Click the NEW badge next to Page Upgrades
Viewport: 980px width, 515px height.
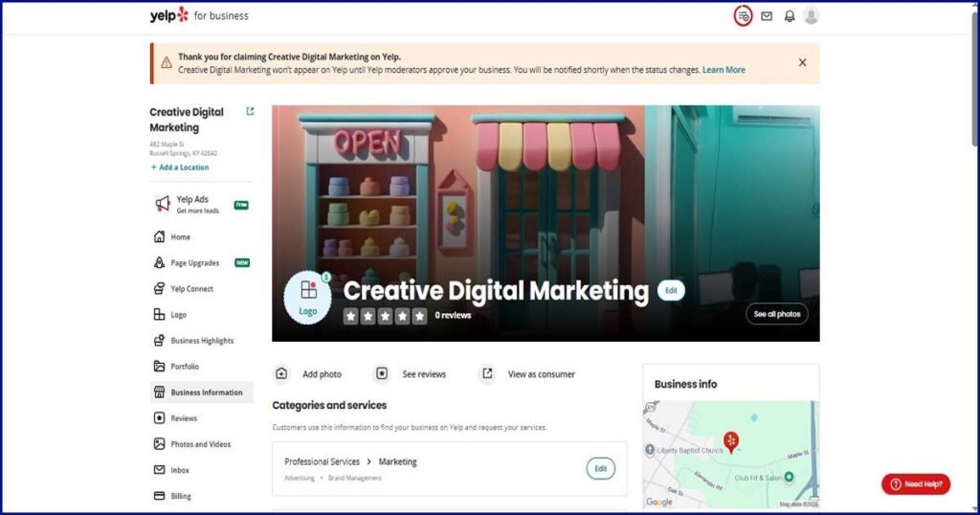[242, 263]
